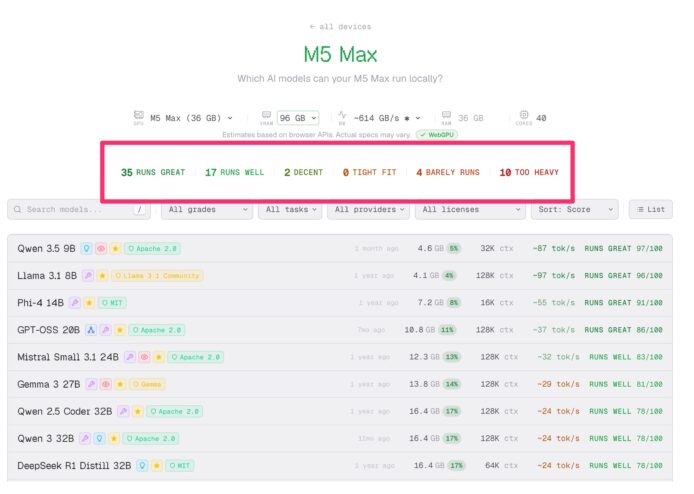
Task: Click the 64K ctx value on DeepSeek R1 Distill
Action: coord(501,466)
